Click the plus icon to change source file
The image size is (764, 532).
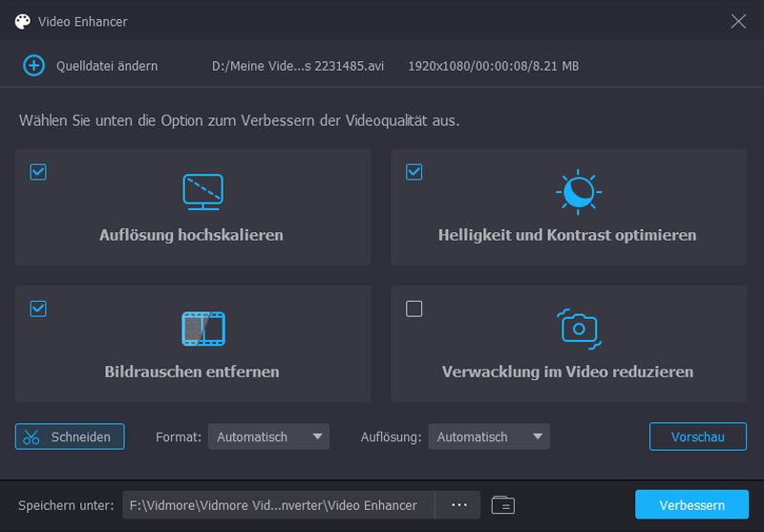(34, 66)
